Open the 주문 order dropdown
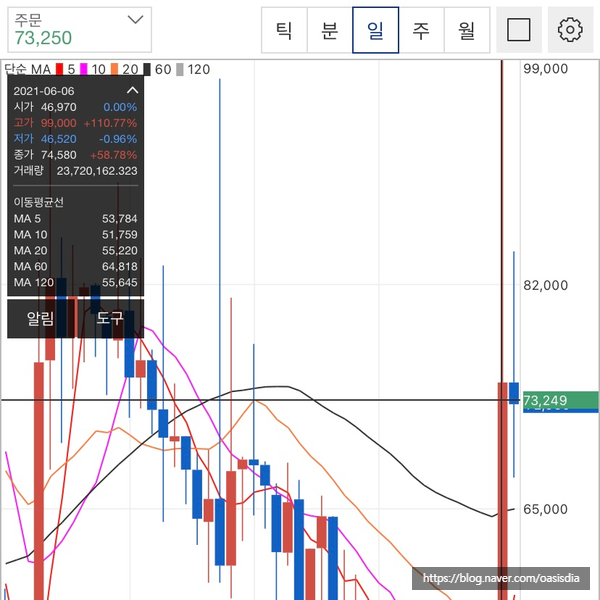This screenshot has width=600, height=600. point(79,29)
